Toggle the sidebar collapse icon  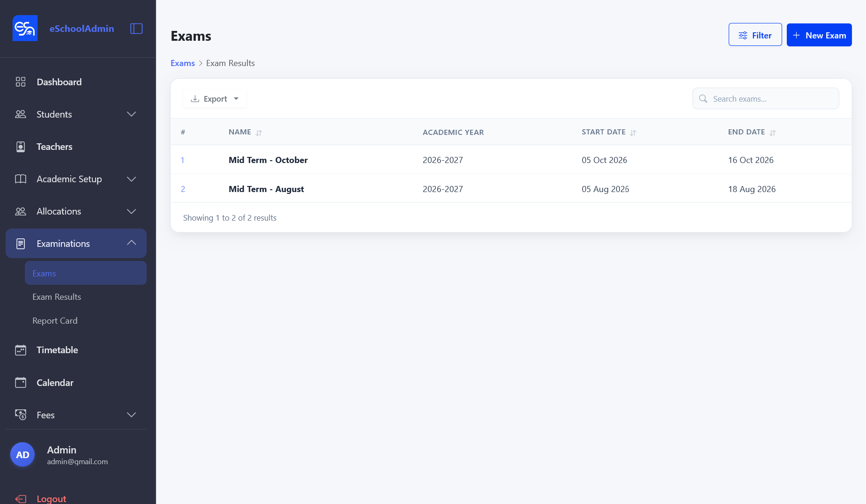click(136, 29)
